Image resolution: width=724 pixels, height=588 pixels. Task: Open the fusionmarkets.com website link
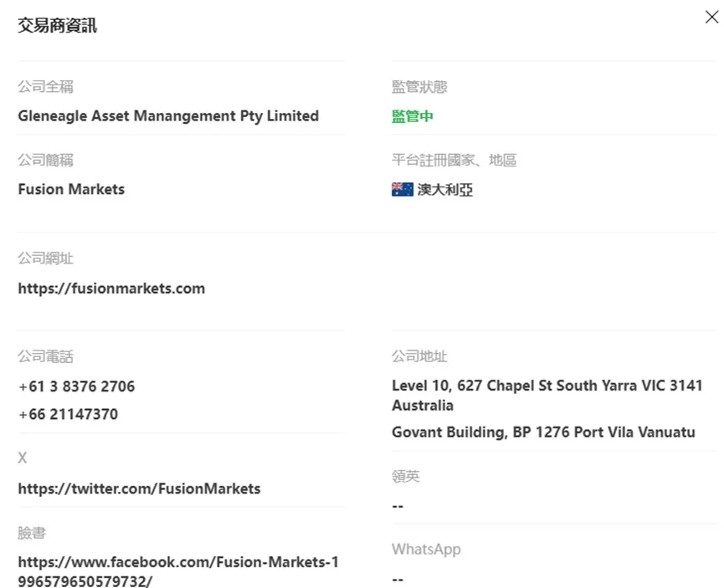pyautogui.click(x=111, y=289)
